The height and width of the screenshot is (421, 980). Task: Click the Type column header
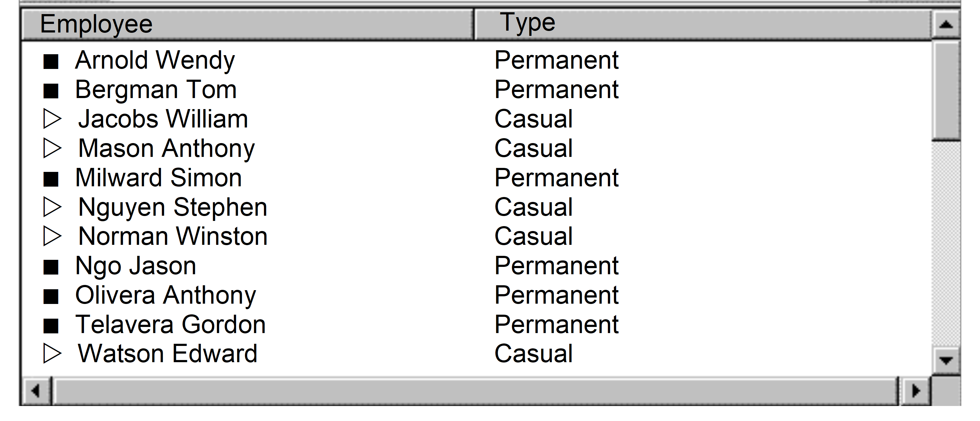tap(702, 24)
